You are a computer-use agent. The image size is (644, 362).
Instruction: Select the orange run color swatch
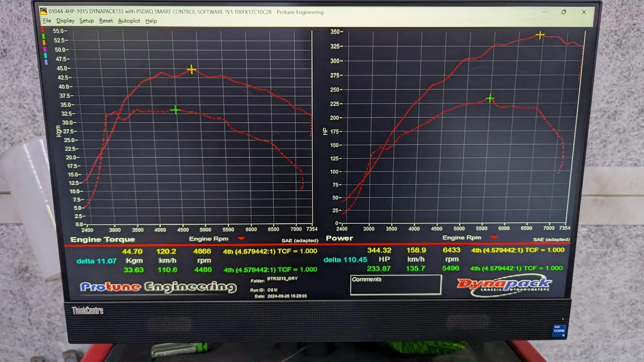coord(44,42)
